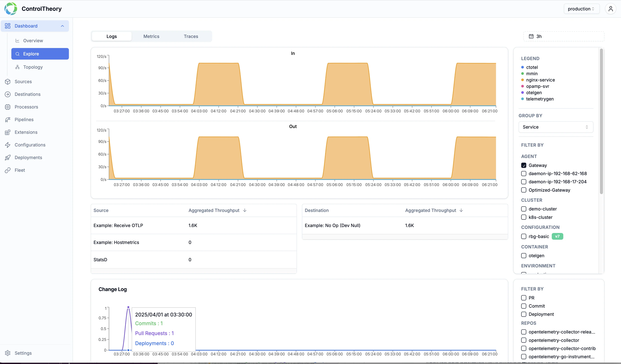Click the Fleet link icon

click(x=8, y=170)
